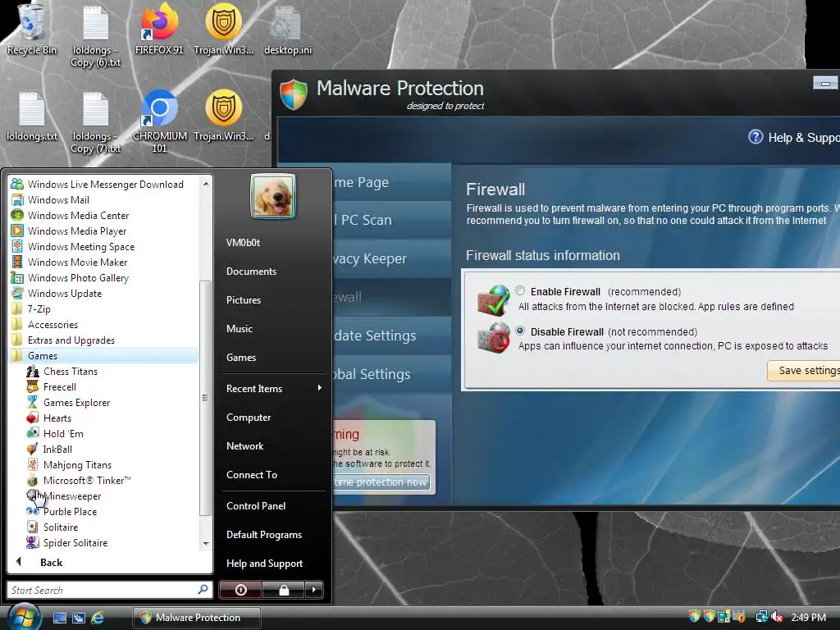This screenshot has height=630, width=840.
Task: Select the Disable Firewall radio button
Action: pos(520,331)
